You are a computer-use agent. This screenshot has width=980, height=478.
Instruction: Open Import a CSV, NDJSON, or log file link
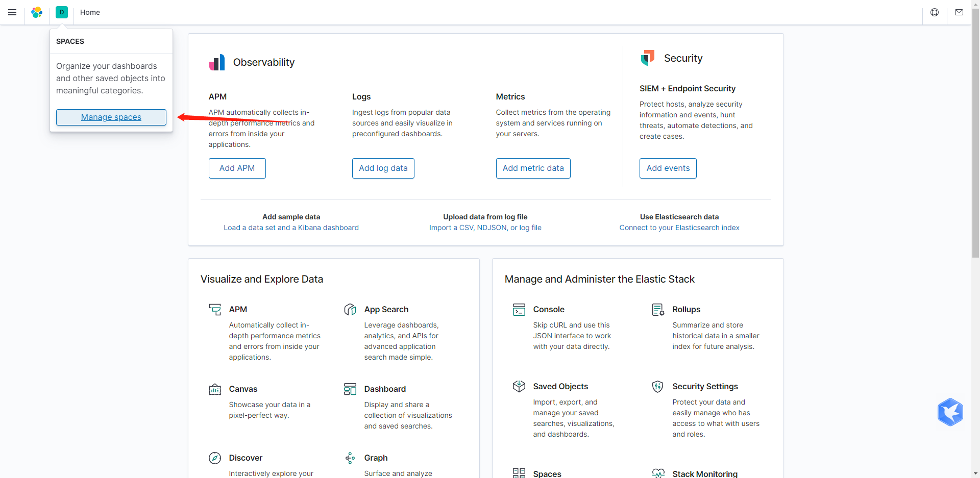coord(485,228)
